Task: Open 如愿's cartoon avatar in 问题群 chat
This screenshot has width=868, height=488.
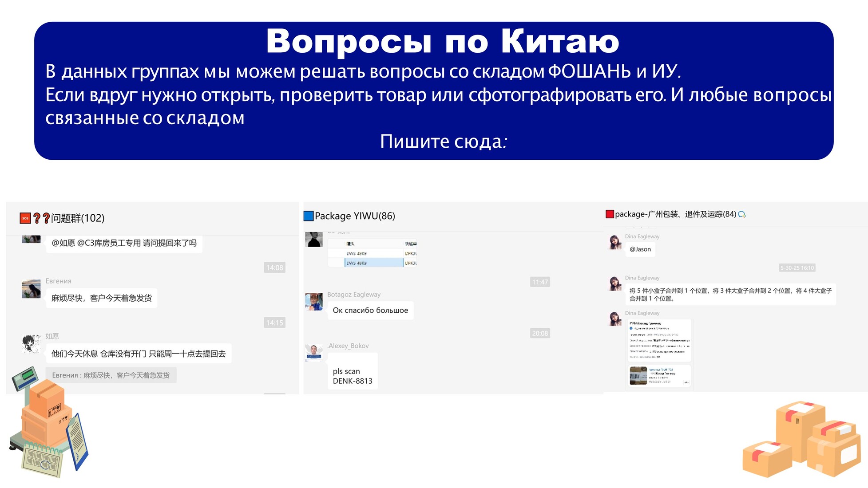Action: tap(31, 344)
